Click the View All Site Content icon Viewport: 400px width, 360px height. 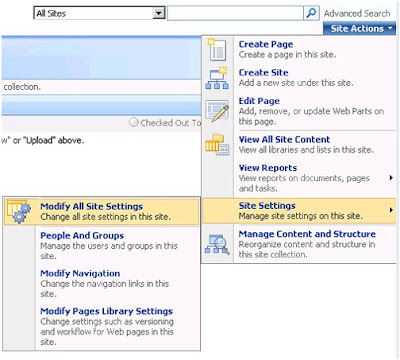click(x=217, y=144)
